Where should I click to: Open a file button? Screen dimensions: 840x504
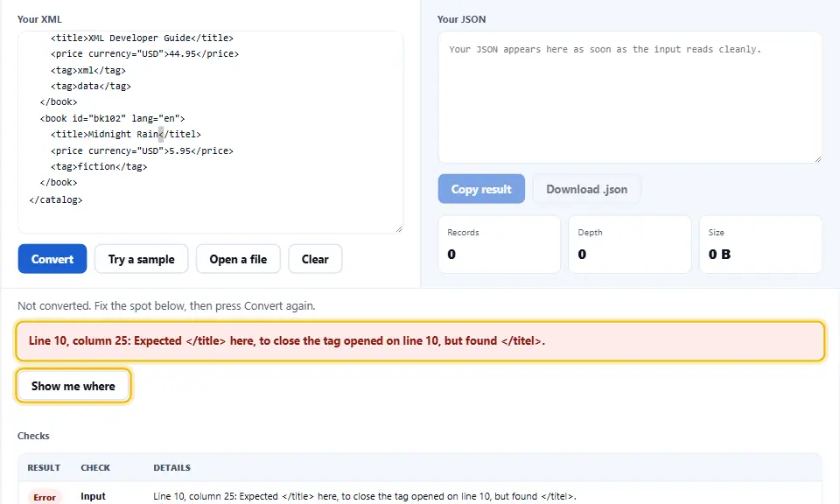pos(238,259)
